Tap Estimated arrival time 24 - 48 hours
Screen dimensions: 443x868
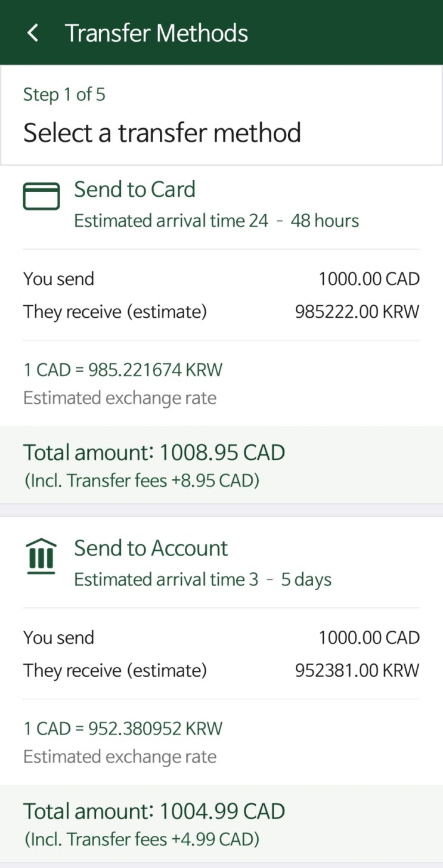[216, 221]
